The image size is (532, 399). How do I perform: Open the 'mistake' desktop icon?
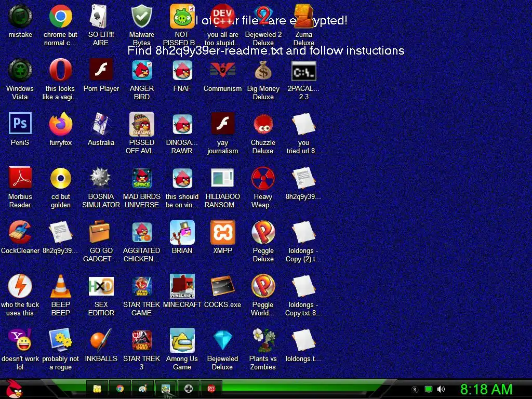click(x=20, y=16)
